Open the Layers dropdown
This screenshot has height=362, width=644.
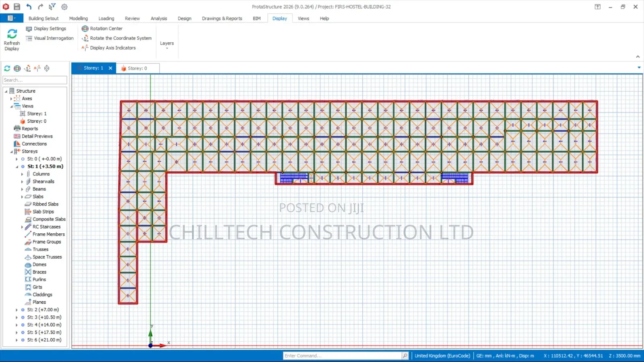[x=167, y=45]
